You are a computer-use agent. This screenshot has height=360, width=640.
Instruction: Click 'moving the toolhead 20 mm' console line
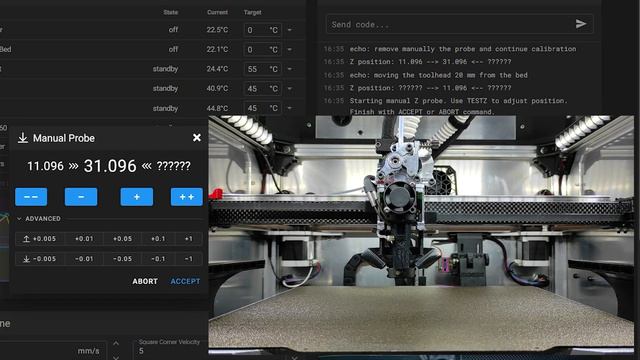438,75
